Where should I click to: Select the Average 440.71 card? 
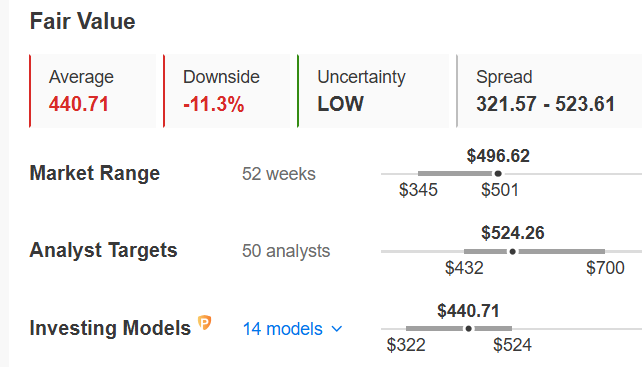coord(93,91)
